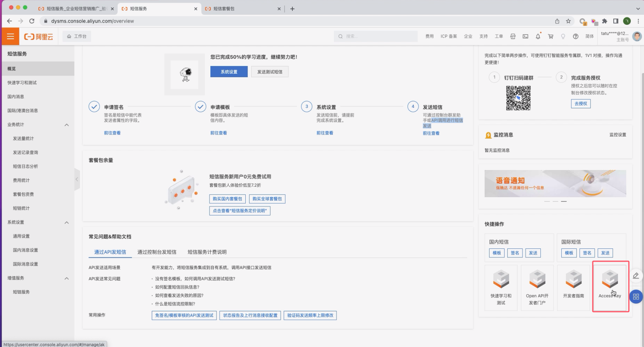Click the browser share icon
644x347 pixels.
(x=557, y=21)
